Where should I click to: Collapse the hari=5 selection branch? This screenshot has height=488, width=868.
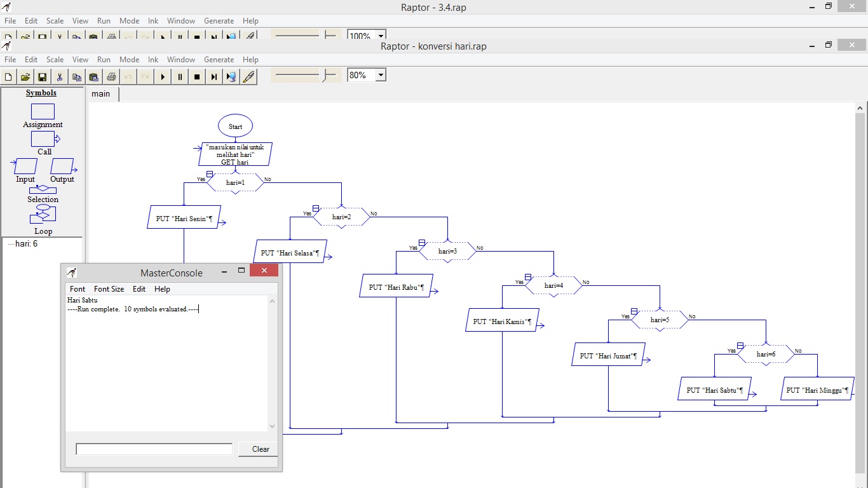click(x=634, y=312)
